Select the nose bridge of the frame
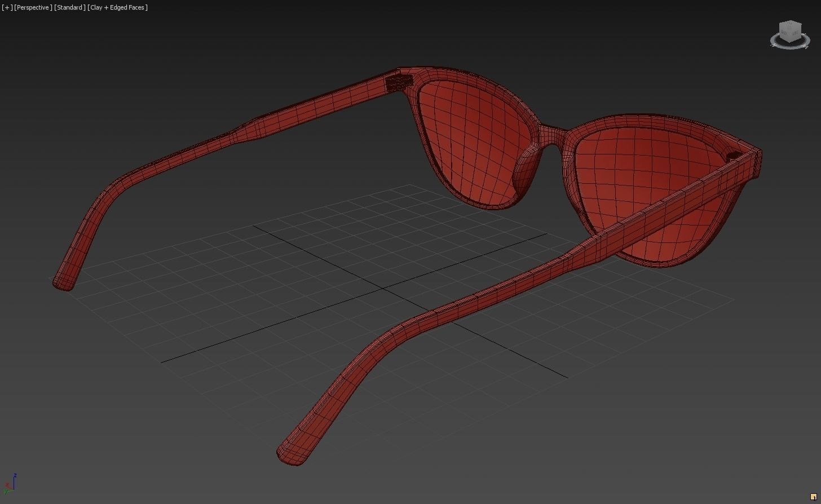 point(552,136)
